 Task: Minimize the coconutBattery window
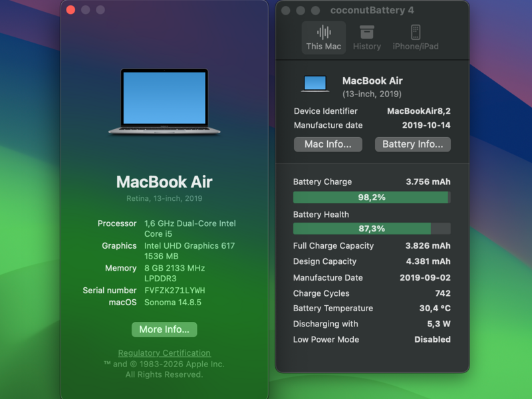pyautogui.click(x=301, y=11)
